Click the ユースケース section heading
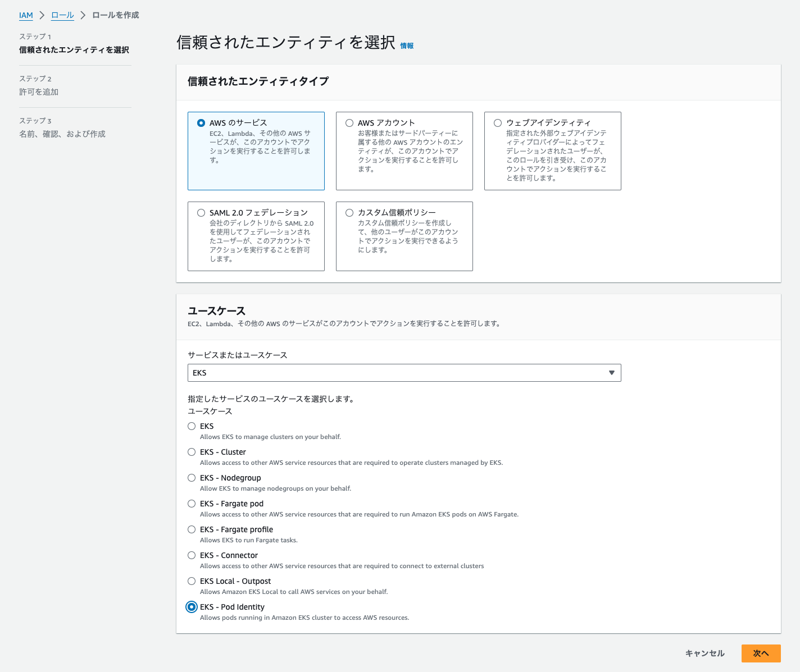800x672 pixels. tap(216, 311)
